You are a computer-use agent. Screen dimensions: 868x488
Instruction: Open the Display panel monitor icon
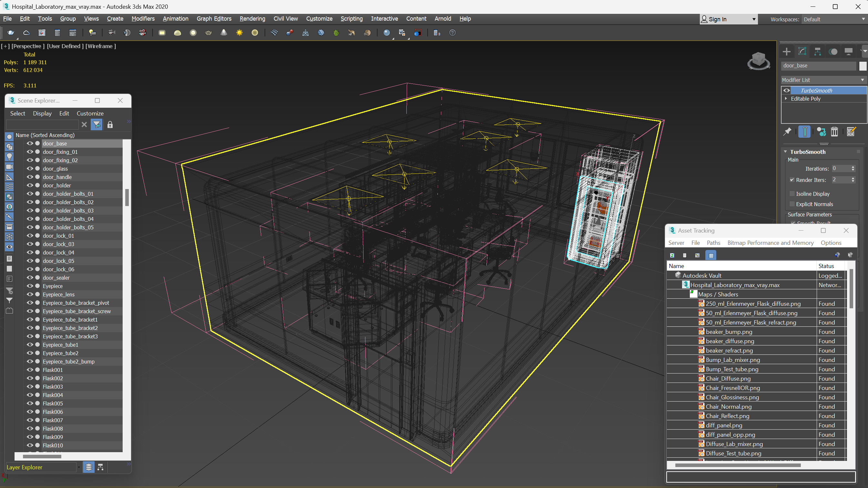(848, 52)
